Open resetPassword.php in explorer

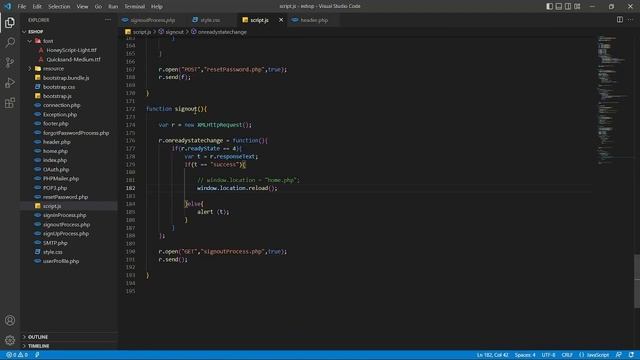[65, 197]
